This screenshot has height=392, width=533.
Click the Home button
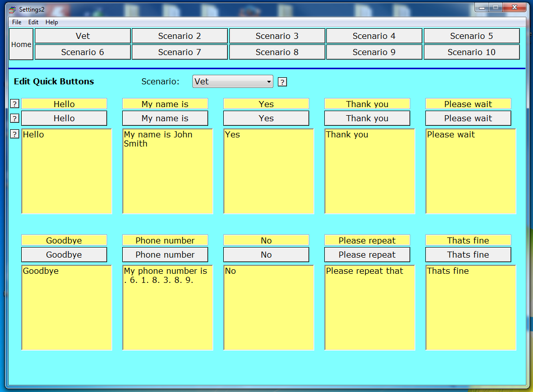pos(21,44)
